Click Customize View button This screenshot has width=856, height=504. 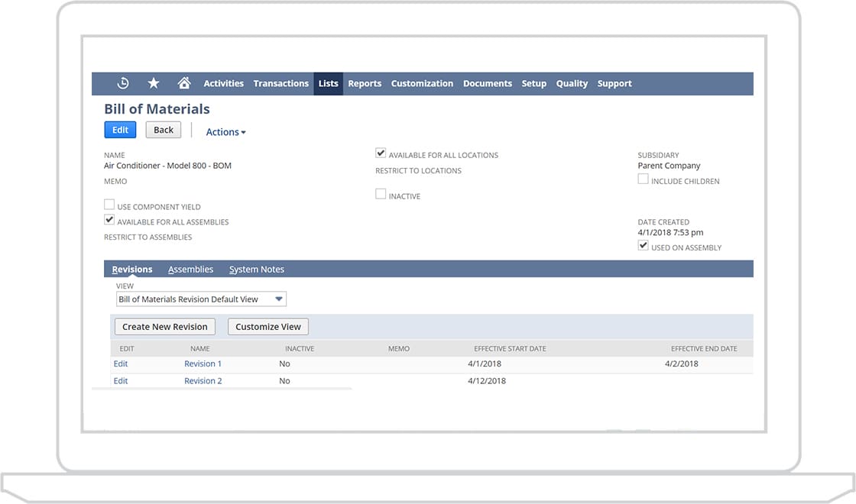(268, 327)
